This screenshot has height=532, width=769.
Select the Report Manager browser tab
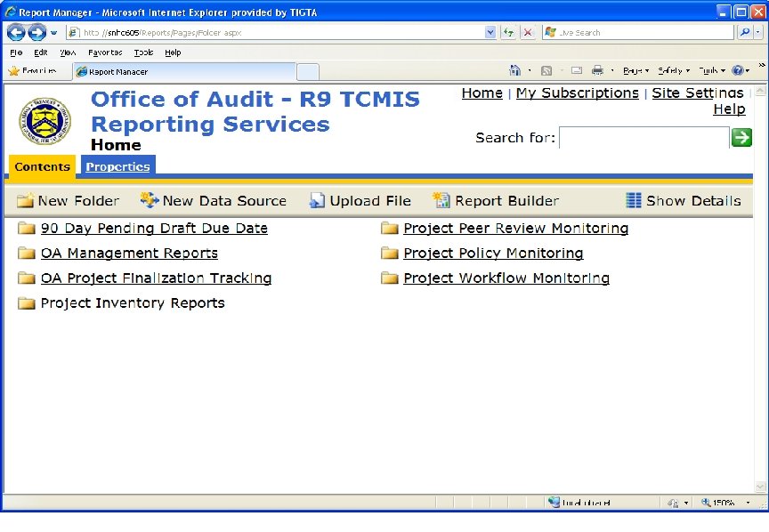click(x=184, y=71)
